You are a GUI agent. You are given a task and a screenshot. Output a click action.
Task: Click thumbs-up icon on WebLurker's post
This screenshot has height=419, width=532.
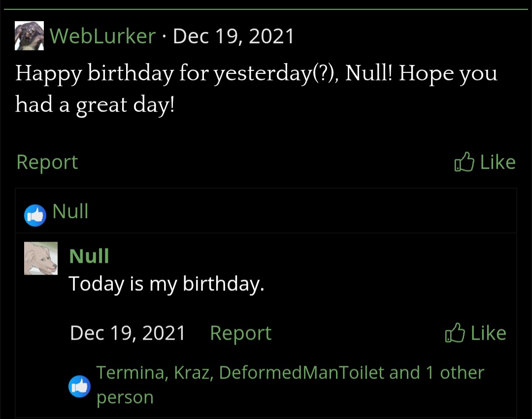point(464,162)
